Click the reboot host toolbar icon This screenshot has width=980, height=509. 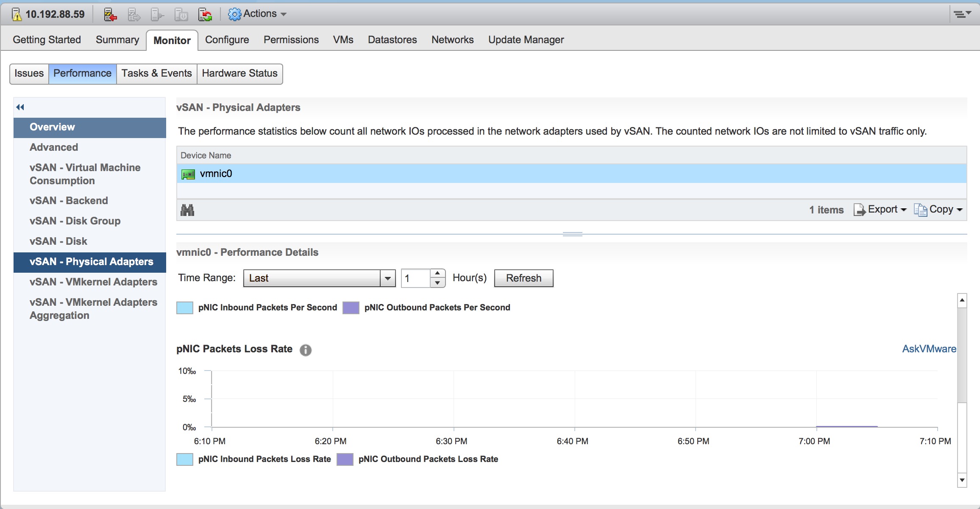[x=205, y=14]
